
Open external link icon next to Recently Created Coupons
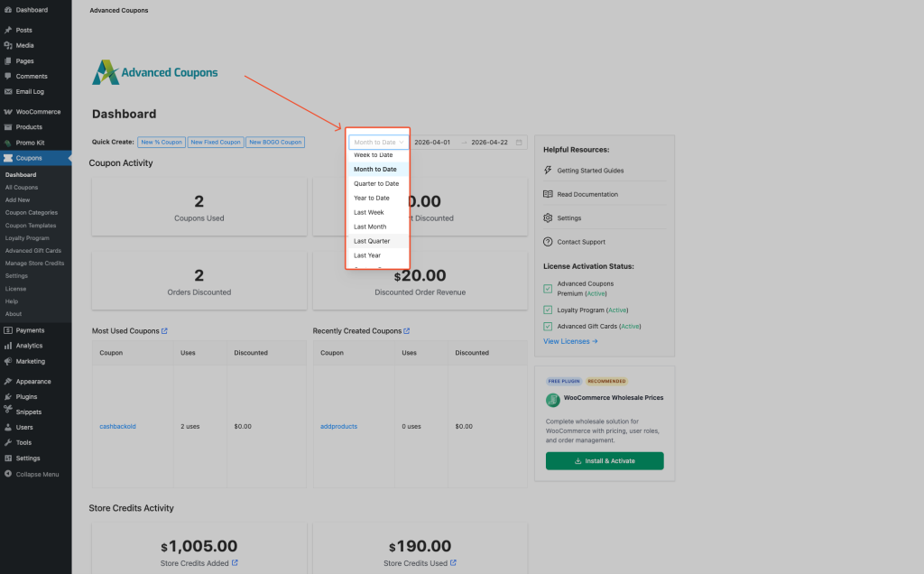click(x=407, y=330)
